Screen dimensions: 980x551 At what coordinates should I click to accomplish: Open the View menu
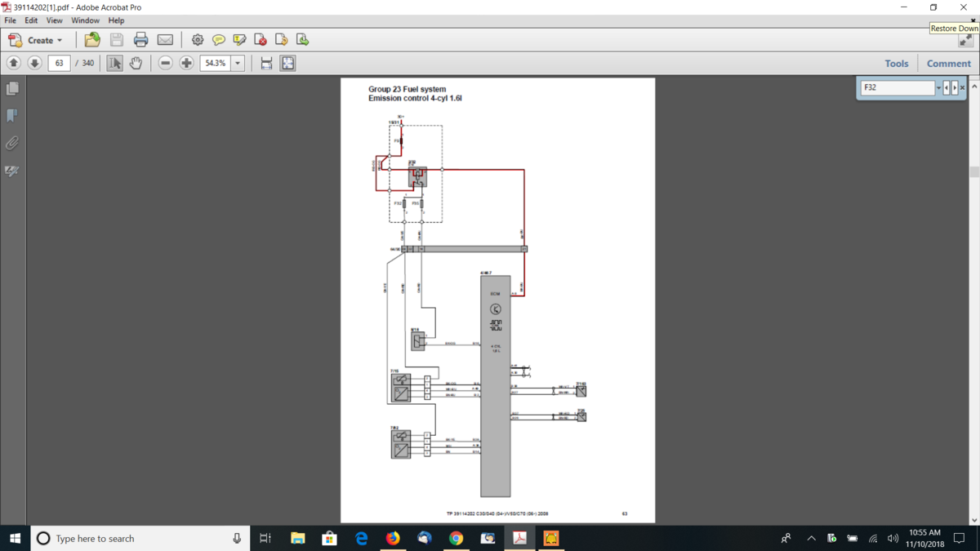point(54,20)
